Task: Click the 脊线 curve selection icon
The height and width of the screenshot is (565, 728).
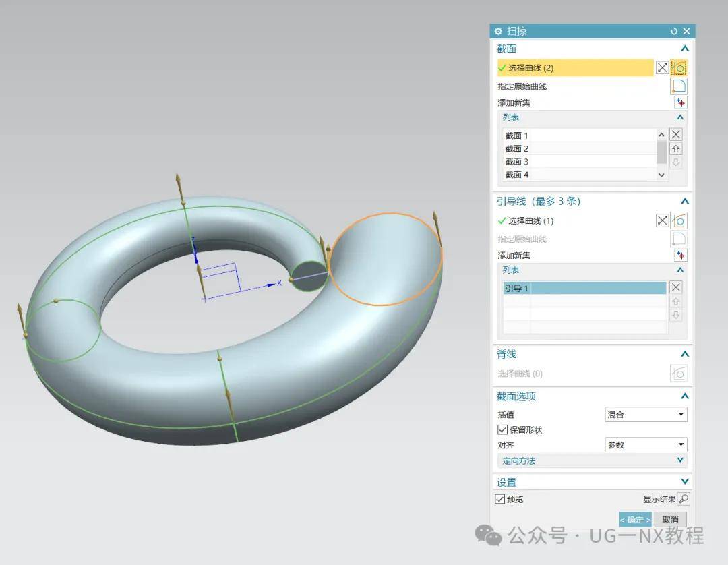Action: [x=678, y=374]
